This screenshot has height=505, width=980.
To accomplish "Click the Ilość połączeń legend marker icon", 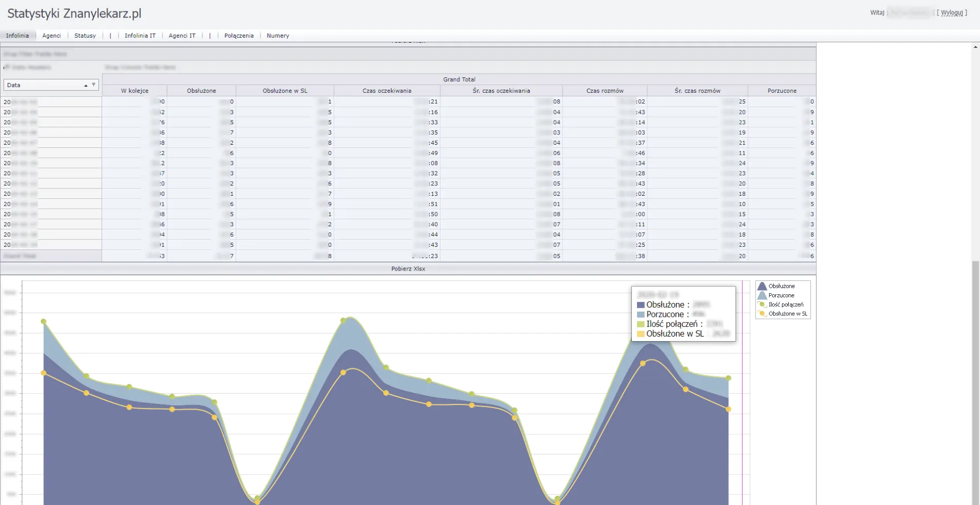I will [x=762, y=305].
